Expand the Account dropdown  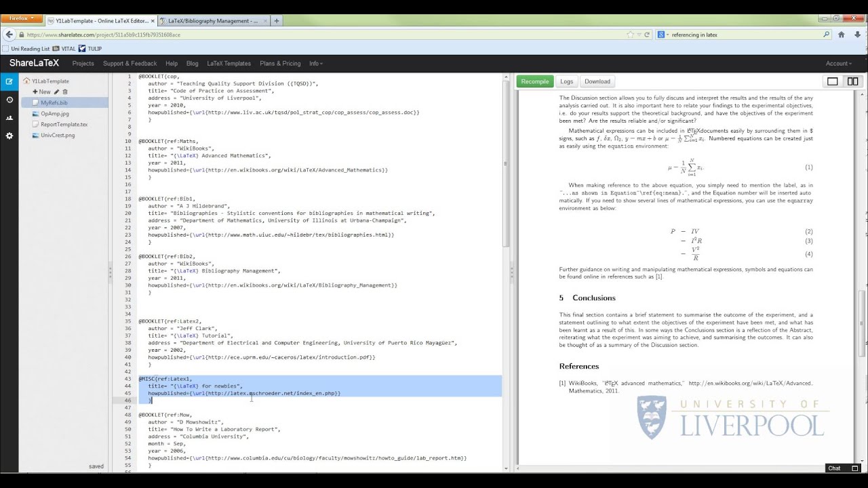838,64
